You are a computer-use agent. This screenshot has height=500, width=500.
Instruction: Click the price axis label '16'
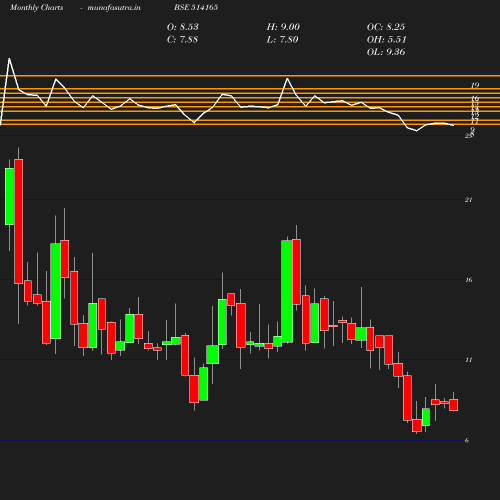point(468,280)
